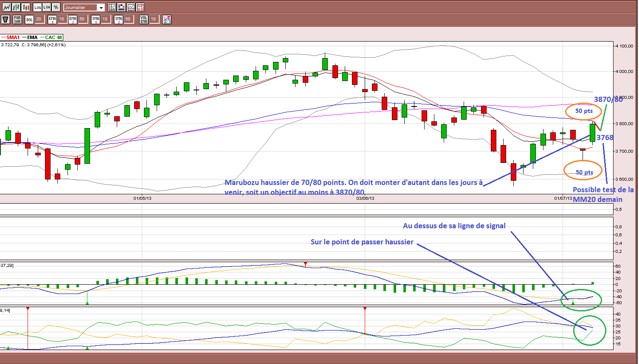Open the color palette settings icon
The width and height of the screenshot is (639, 364).
pyautogui.click(x=121, y=7)
